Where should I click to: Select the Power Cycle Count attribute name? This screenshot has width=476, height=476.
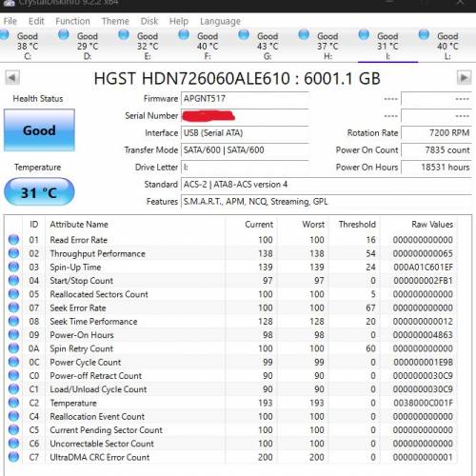(x=86, y=363)
